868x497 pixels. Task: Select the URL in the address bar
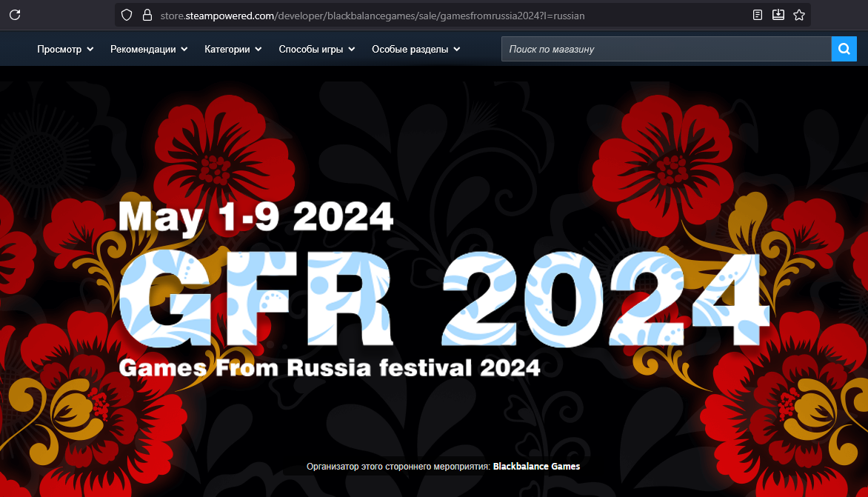click(373, 16)
